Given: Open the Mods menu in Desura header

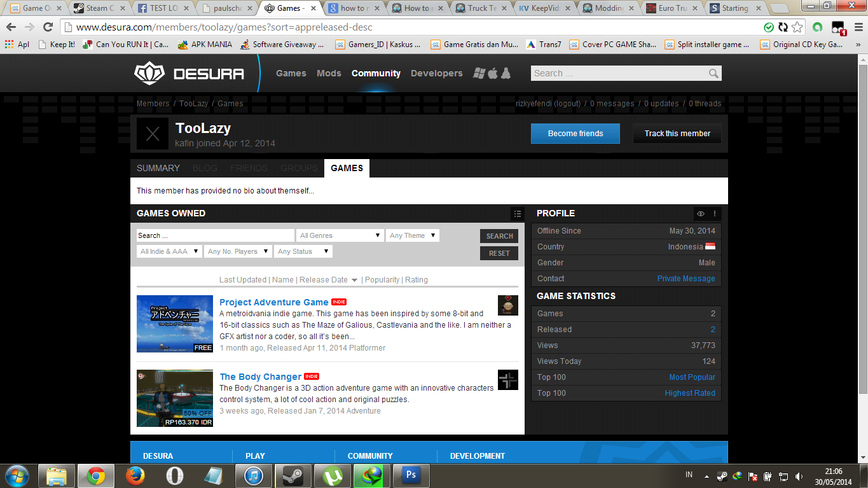Looking at the screenshot, I should [x=329, y=73].
